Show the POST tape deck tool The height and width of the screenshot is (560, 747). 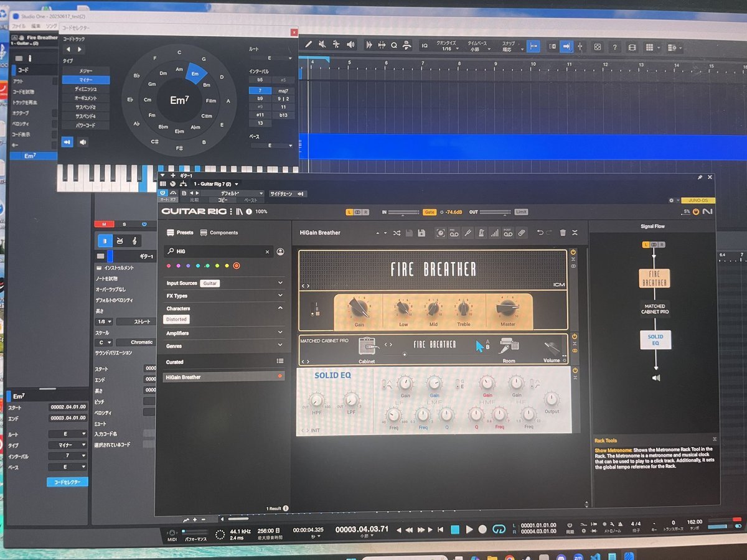click(508, 233)
